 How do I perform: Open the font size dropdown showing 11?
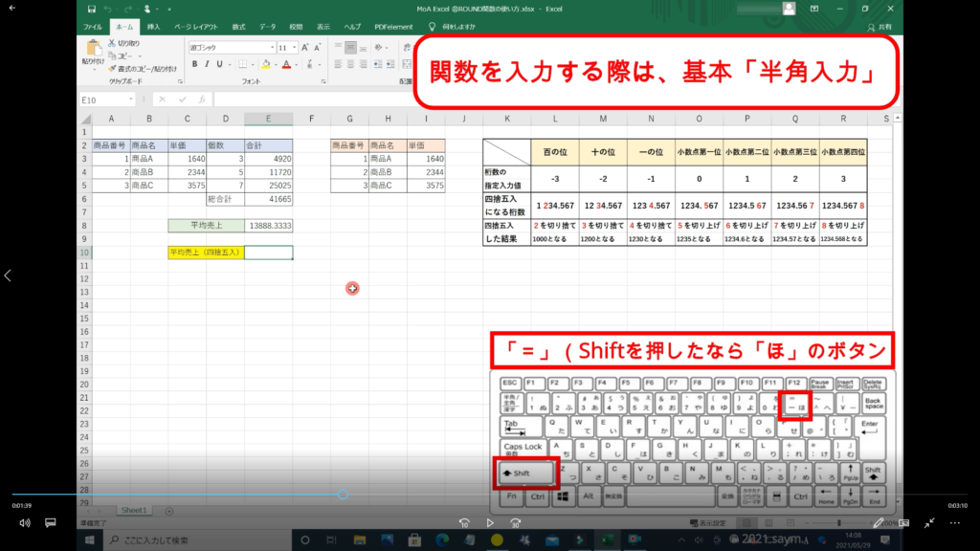(295, 47)
